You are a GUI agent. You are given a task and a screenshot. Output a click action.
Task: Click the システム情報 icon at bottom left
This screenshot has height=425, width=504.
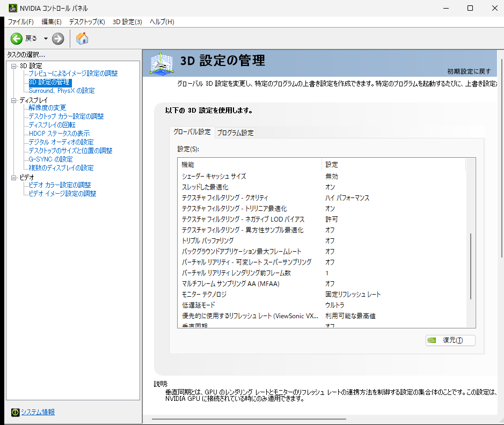[x=15, y=412]
